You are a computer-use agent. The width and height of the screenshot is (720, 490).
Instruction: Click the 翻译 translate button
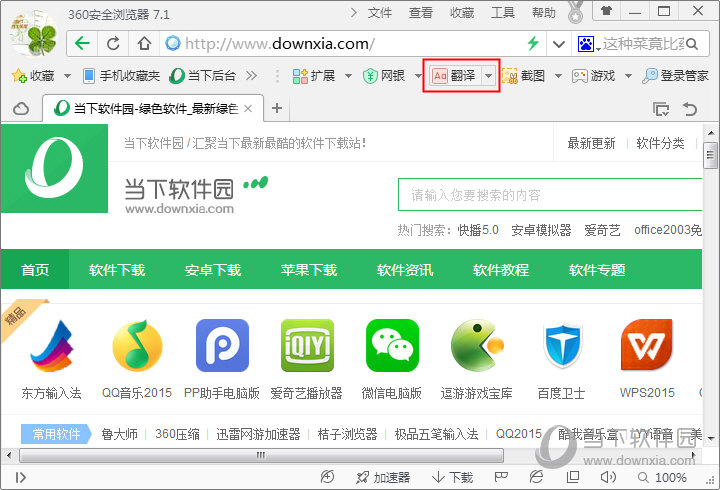tap(455, 75)
